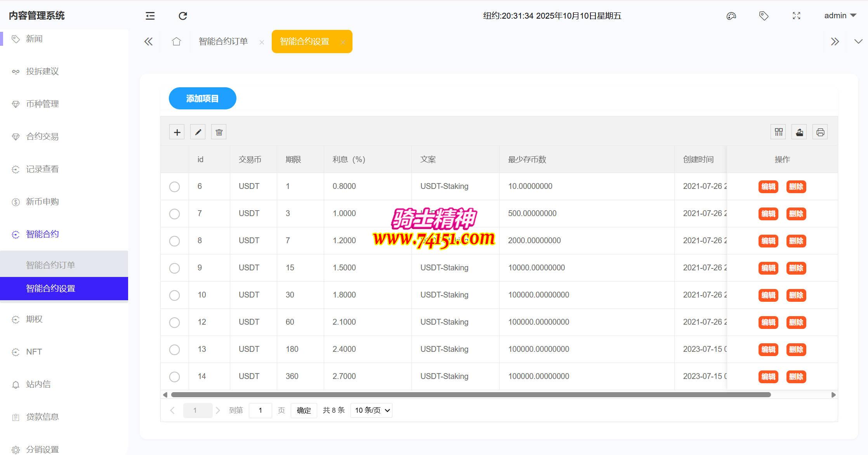This screenshot has height=455, width=868.
Task: Open the column filter grid icon
Action: tap(778, 132)
